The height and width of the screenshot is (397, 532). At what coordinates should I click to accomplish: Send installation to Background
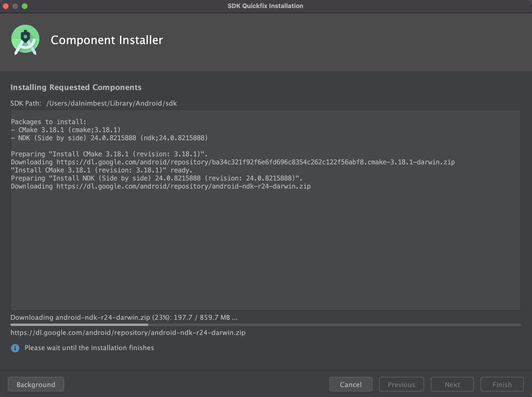(36, 384)
